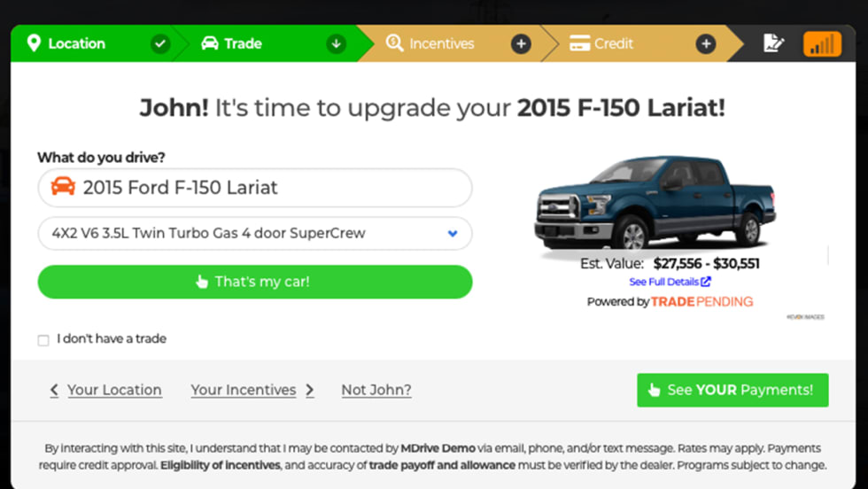
Task: Click the external link icon beside See Full Details
Action: click(706, 282)
